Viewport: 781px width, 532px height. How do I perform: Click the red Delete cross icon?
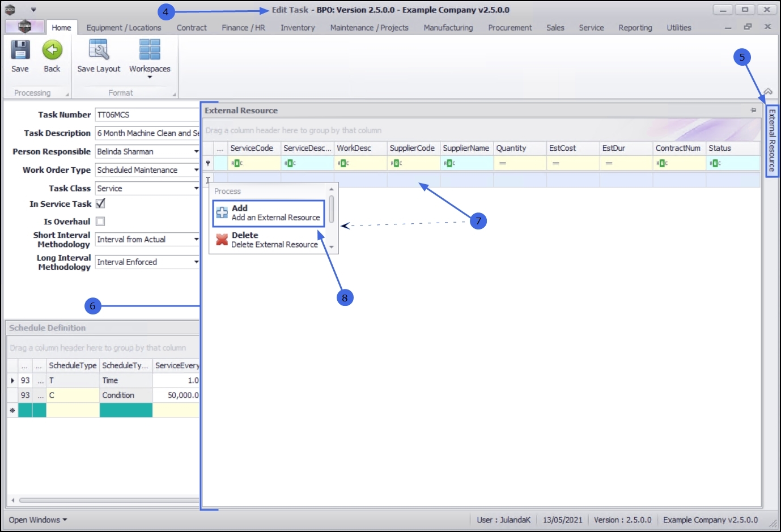click(x=222, y=240)
